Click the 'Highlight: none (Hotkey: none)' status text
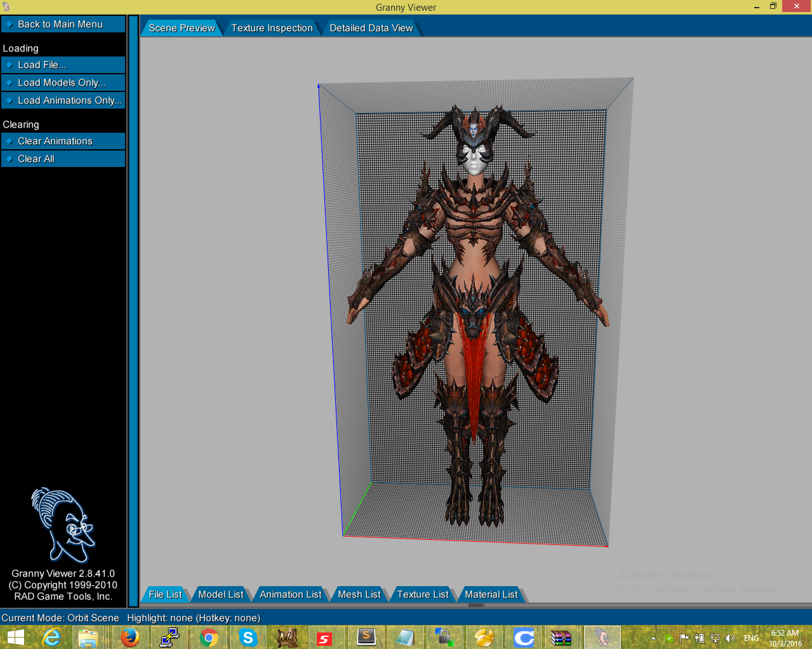 pos(194,618)
